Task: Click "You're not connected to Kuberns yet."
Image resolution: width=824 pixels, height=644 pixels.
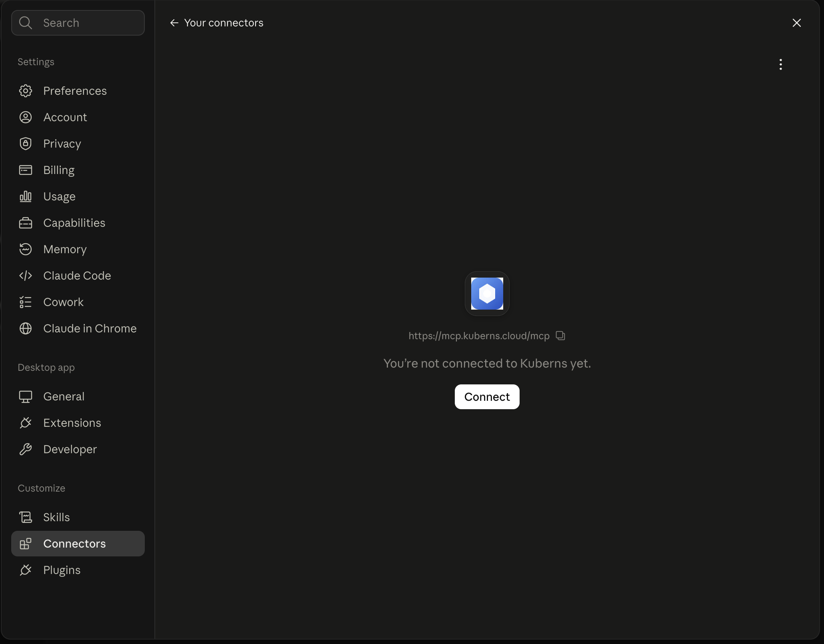Action: 487,363
